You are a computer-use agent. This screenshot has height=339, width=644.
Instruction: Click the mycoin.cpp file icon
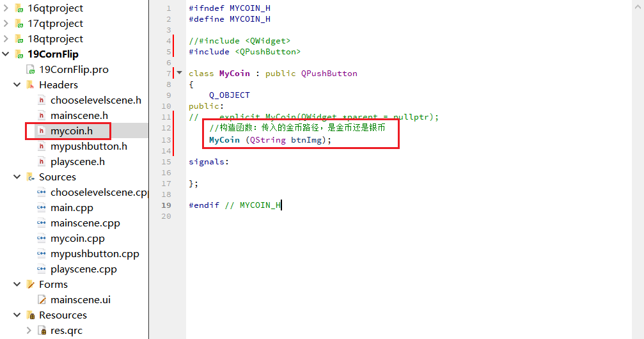[42, 238]
